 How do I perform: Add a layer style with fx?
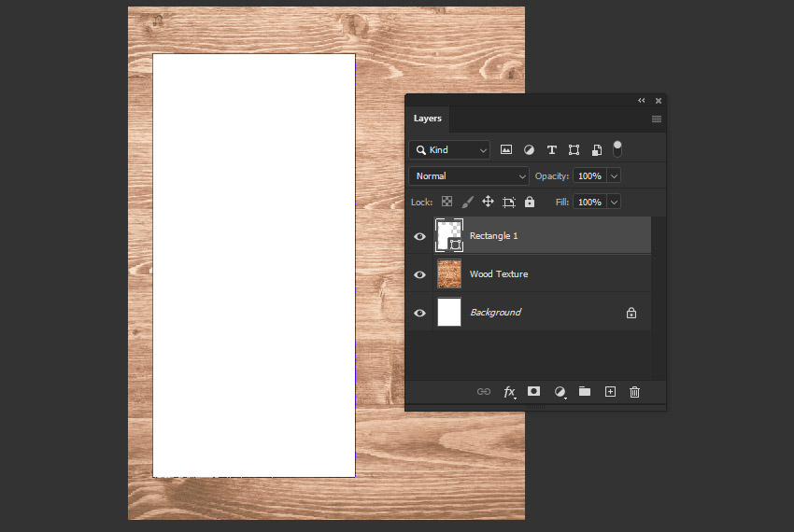[509, 392]
